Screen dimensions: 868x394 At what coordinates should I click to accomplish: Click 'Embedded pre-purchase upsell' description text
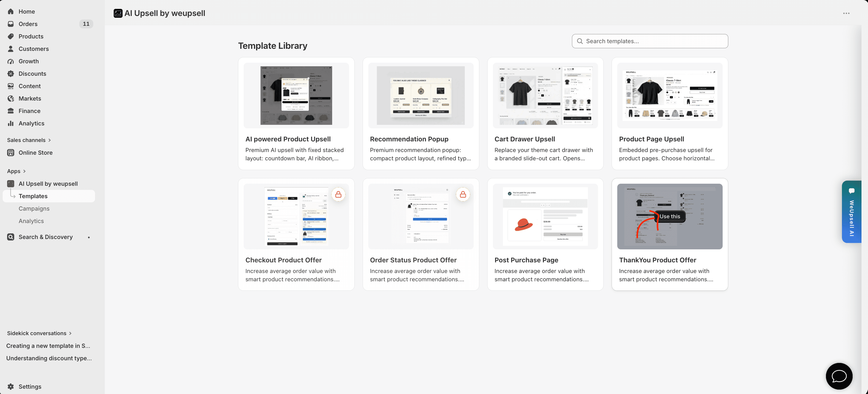coord(666,154)
